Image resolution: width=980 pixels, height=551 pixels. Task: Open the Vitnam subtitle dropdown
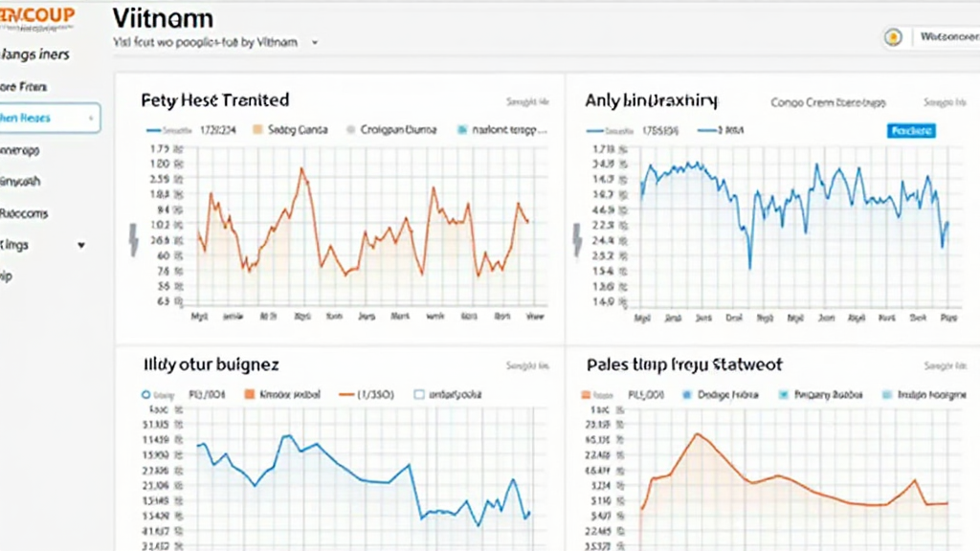pyautogui.click(x=315, y=42)
